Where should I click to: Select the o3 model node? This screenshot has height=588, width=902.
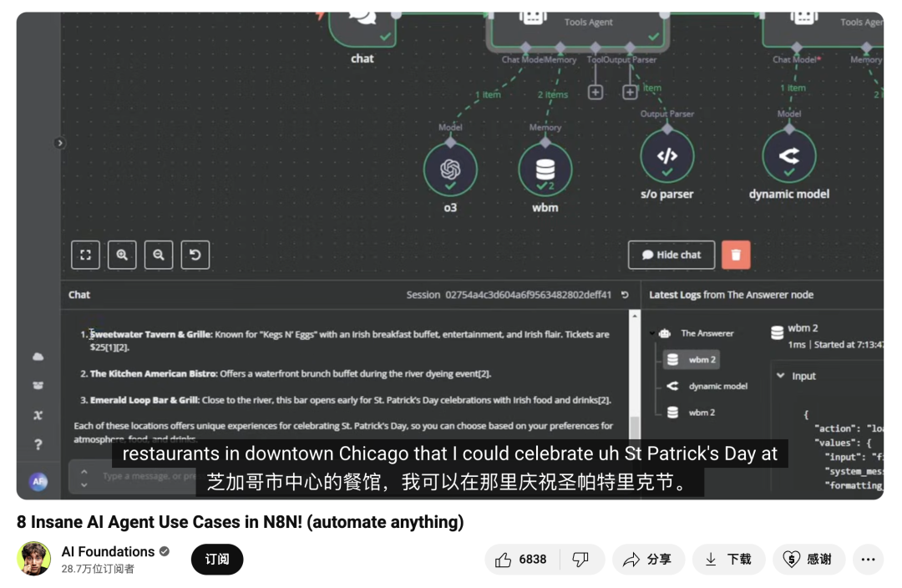(450, 170)
